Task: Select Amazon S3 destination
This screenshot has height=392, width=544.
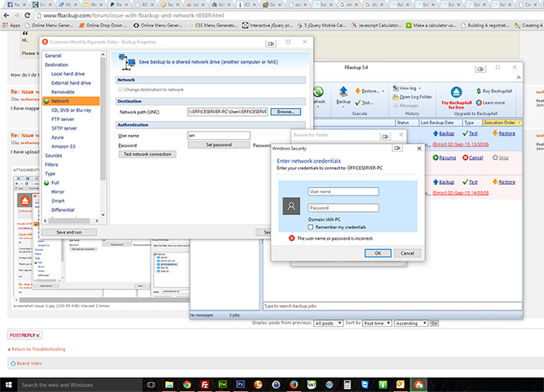Action: [64, 146]
